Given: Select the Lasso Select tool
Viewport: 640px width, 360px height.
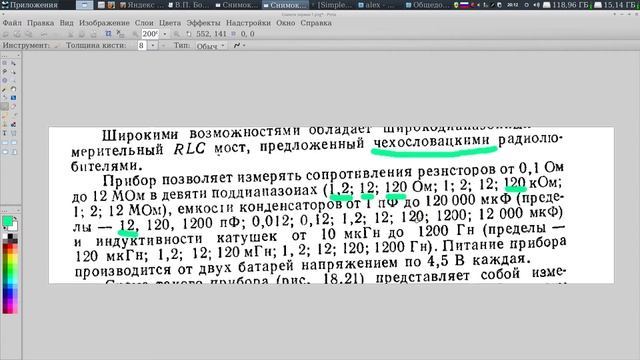Looking at the screenshot, I should point(4,72).
